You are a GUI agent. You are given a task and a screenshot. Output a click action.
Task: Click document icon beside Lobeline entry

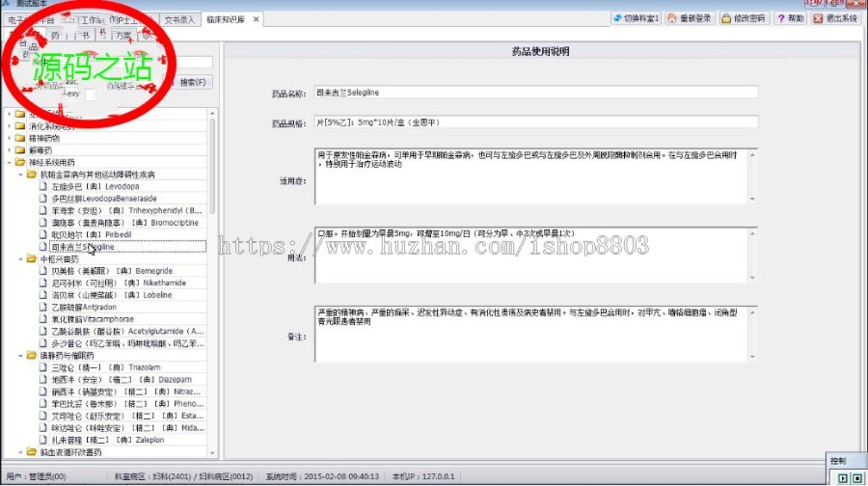pos(43,295)
